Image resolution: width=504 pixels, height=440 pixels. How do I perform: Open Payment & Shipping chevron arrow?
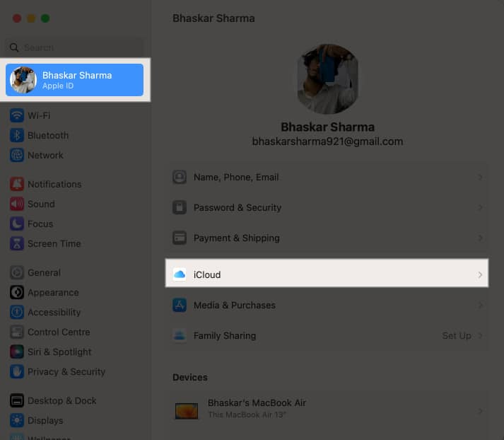(x=480, y=238)
